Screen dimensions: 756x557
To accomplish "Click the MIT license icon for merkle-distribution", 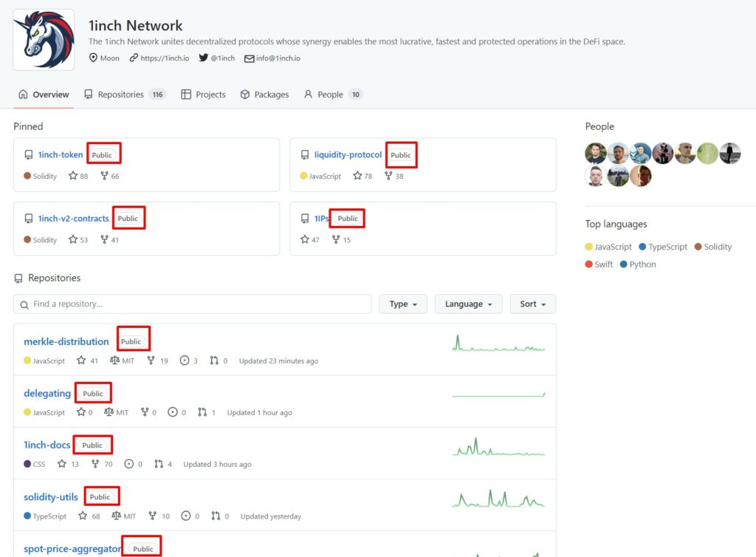I will pos(114,361).
